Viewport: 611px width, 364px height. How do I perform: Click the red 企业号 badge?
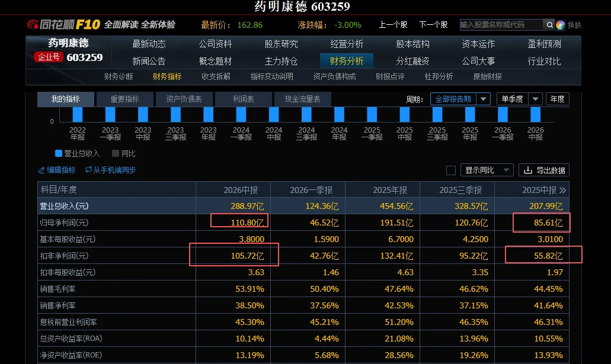pos(49,57)
